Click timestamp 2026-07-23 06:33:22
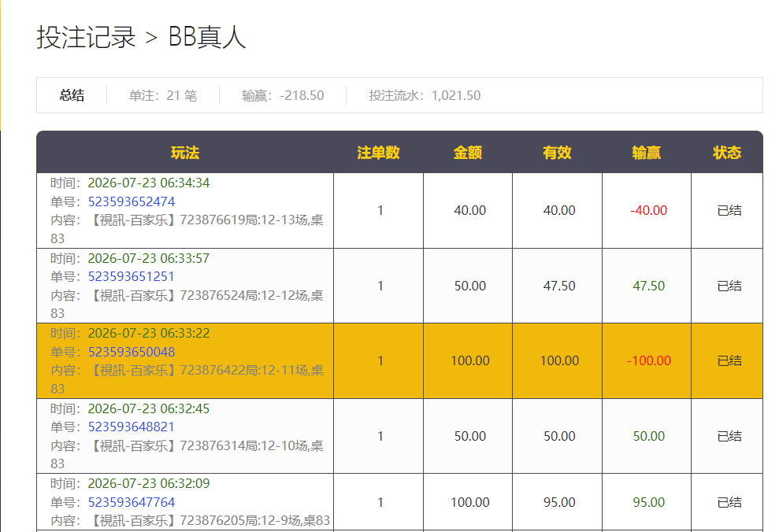779x532 pixels. coord(149,333)
